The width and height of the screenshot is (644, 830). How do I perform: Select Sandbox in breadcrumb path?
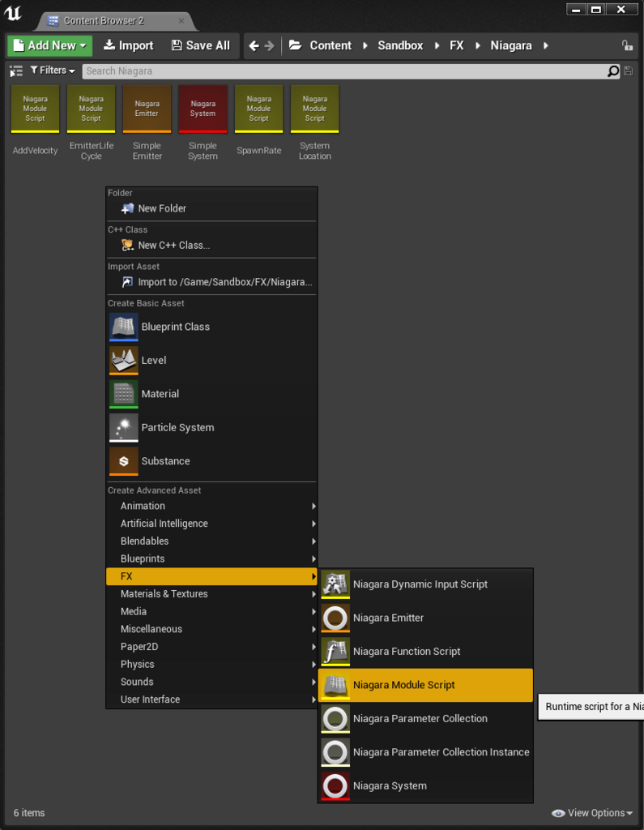click(400, 45)
